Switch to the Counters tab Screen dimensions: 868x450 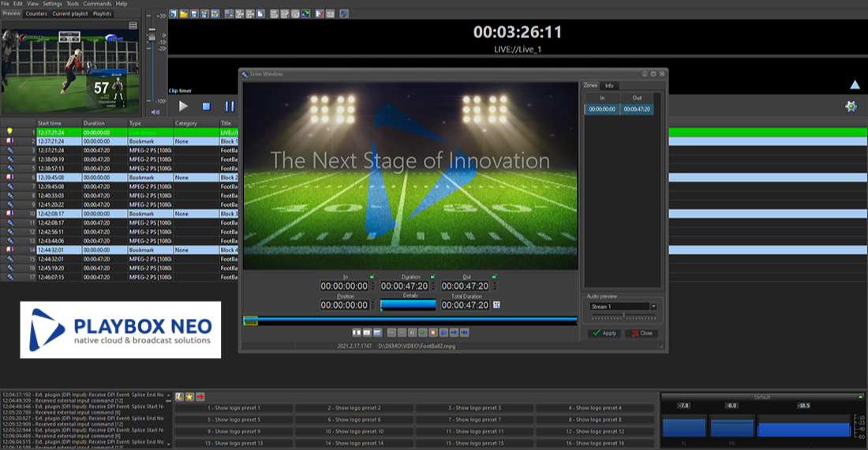click(x=36, y=14)
